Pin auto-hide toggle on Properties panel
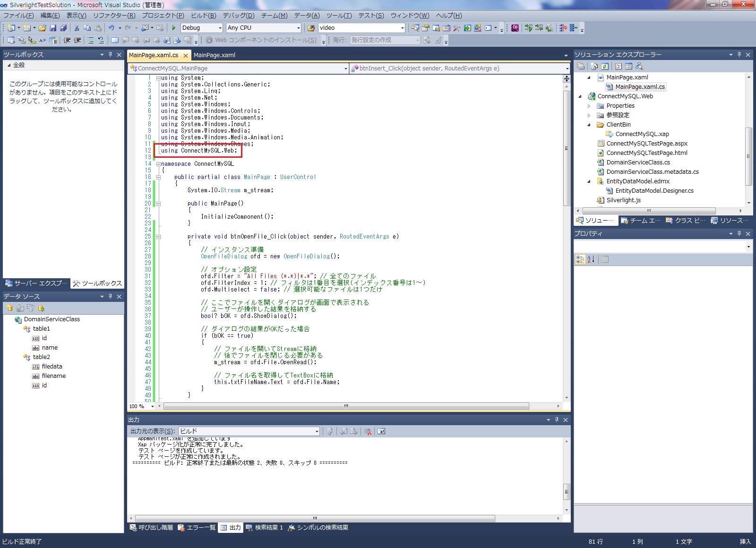The height and width of the screenshot is (548, 756). 739,234
